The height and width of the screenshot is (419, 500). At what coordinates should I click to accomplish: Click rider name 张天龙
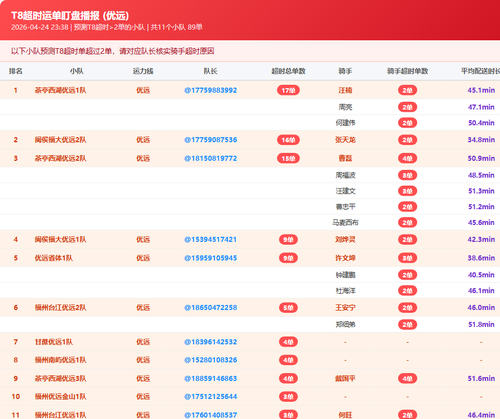point(345,140)
